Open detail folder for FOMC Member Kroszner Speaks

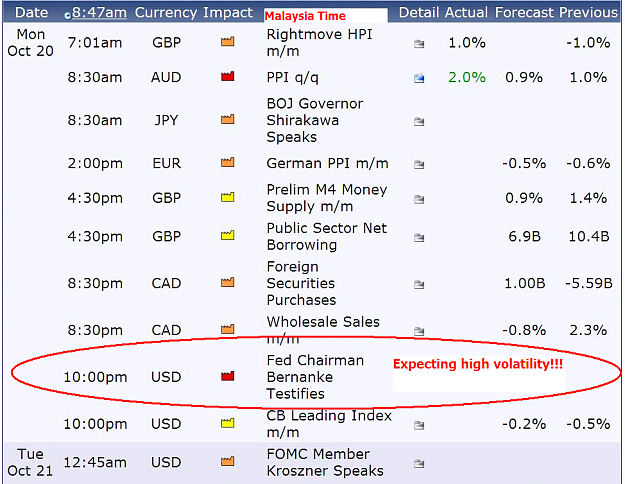[419, 464]
